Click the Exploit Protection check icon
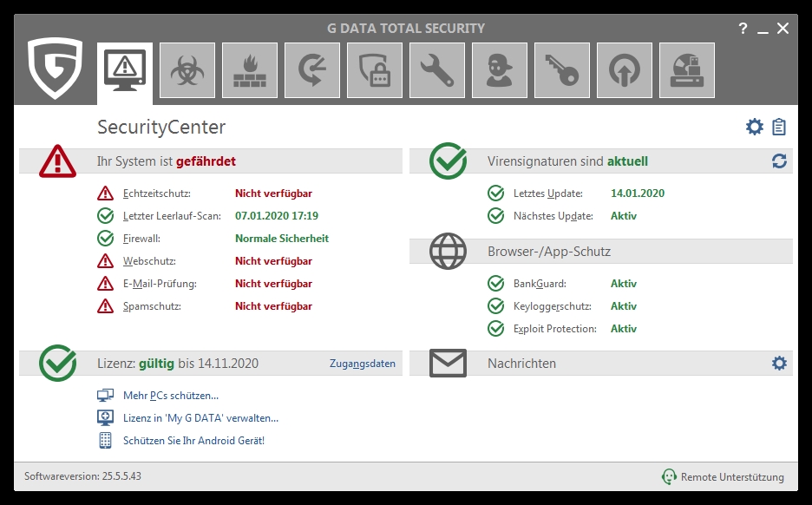Viewport: 812px width, 505px height. [x=495, y=328]
